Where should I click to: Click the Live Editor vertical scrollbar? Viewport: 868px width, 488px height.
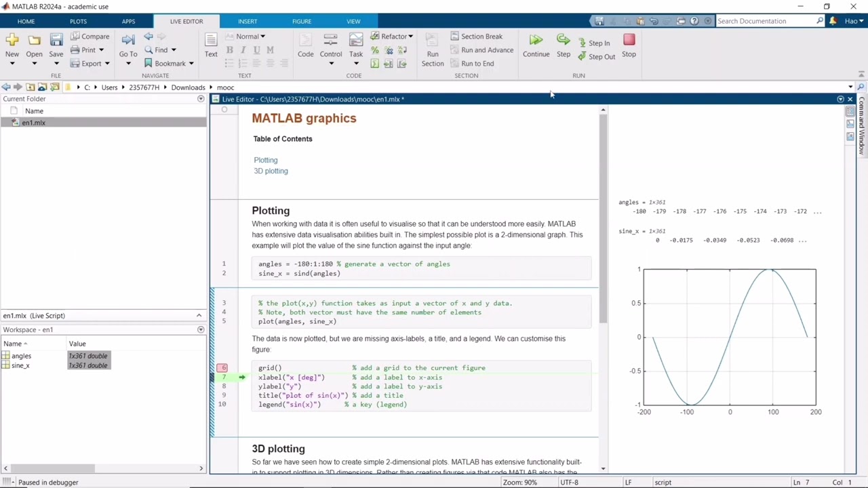[604, 219]
